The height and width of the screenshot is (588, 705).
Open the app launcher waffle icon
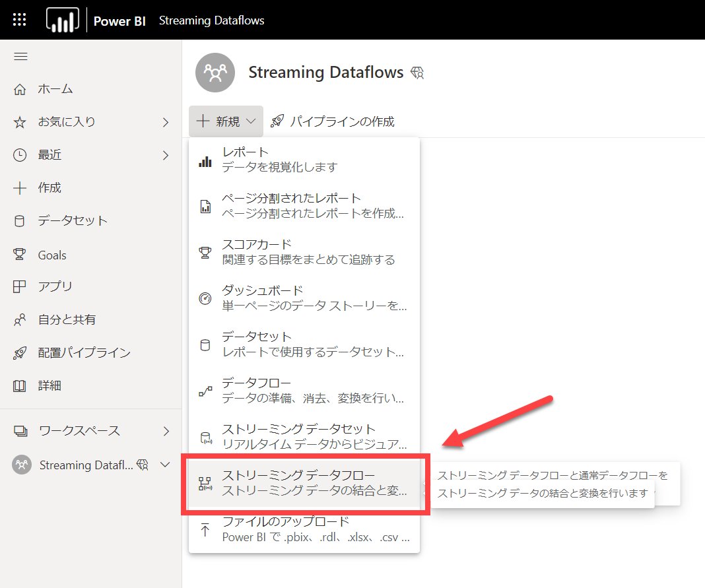pos(19,20)
